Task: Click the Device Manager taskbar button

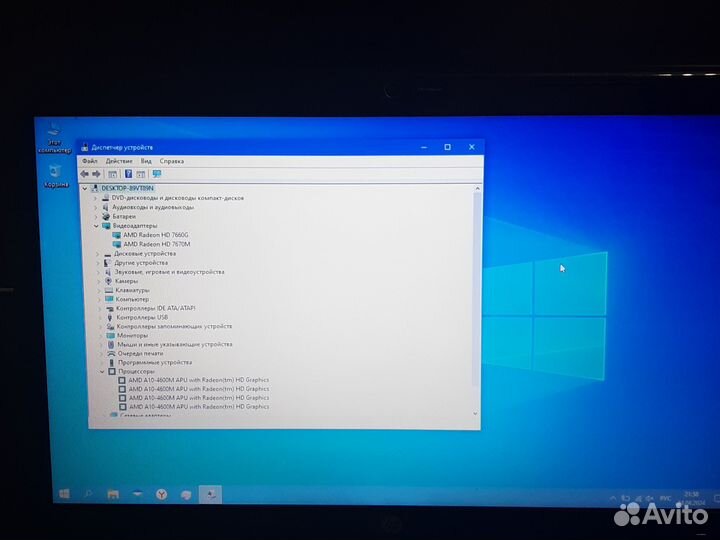Action: [211, 495]
